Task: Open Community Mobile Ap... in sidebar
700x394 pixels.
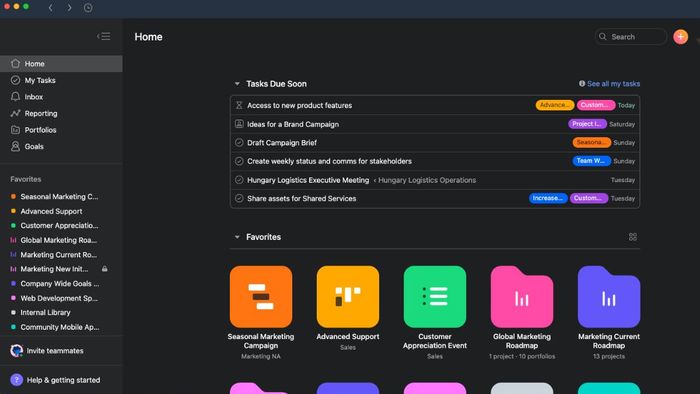Action: [60, 327]
